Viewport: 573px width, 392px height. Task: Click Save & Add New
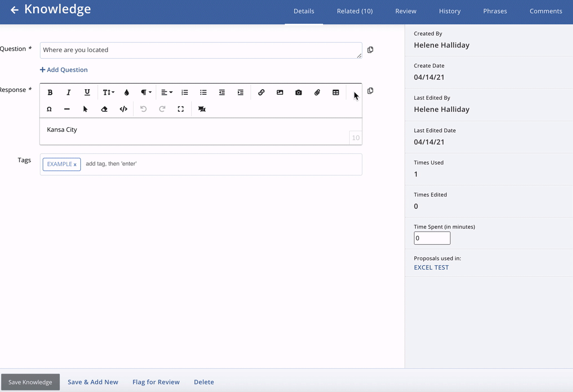(93, 382)
